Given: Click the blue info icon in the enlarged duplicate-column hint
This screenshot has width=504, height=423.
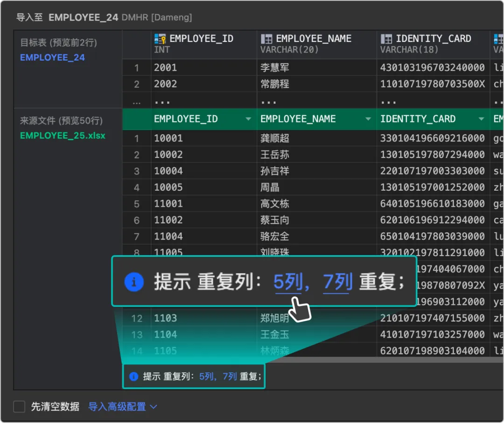Looking at the screenshot, I should click(x=134, y=282).
